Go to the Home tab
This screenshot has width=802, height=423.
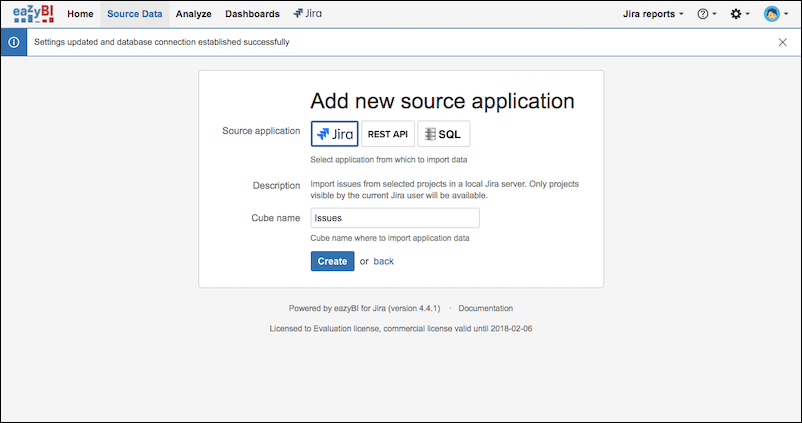click(80, 14)
